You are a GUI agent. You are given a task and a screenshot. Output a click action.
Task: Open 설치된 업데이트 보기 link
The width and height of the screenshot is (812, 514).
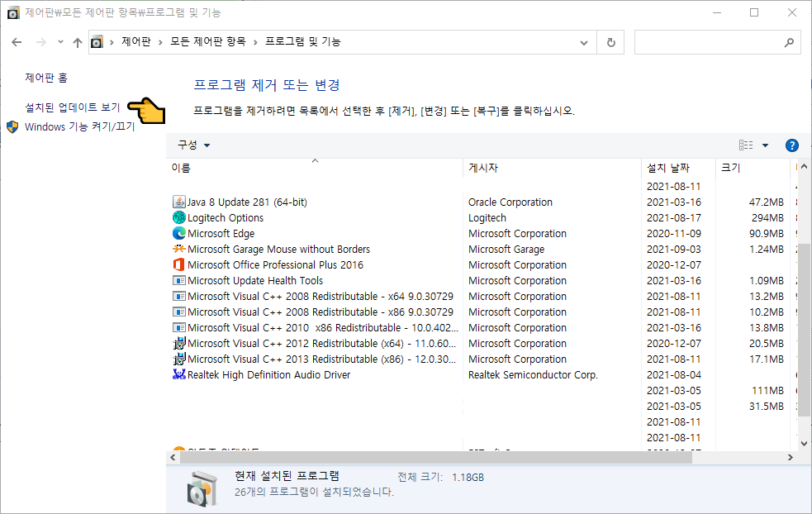click(73, 107)
